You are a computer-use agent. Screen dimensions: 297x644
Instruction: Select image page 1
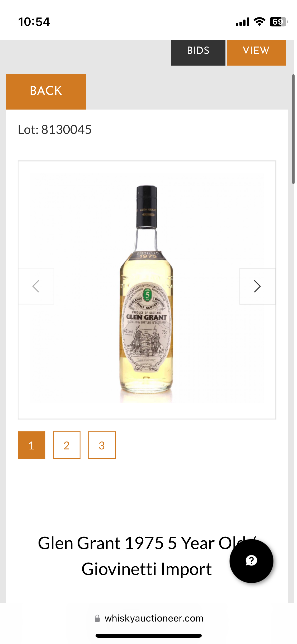click(31, 445)
